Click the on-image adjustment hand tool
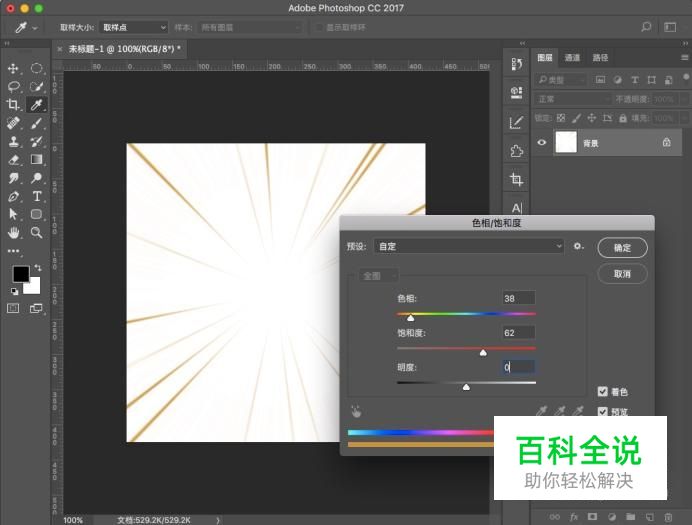Image resolution: width=692 pixels, height=525 pixels. click(x=356, y=411)
